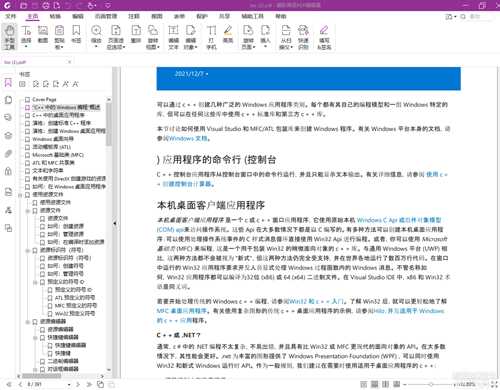
Task: Open Fill & Sign (填写&签名) tool
Action: click(x=324, y=37)
